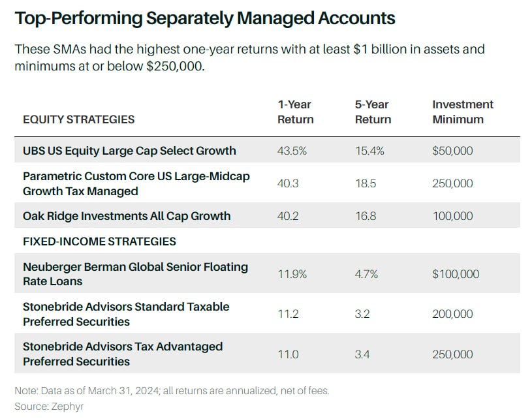
Task: Select the UBS US Equity Large Cap row name
Action: coord(129,151)
